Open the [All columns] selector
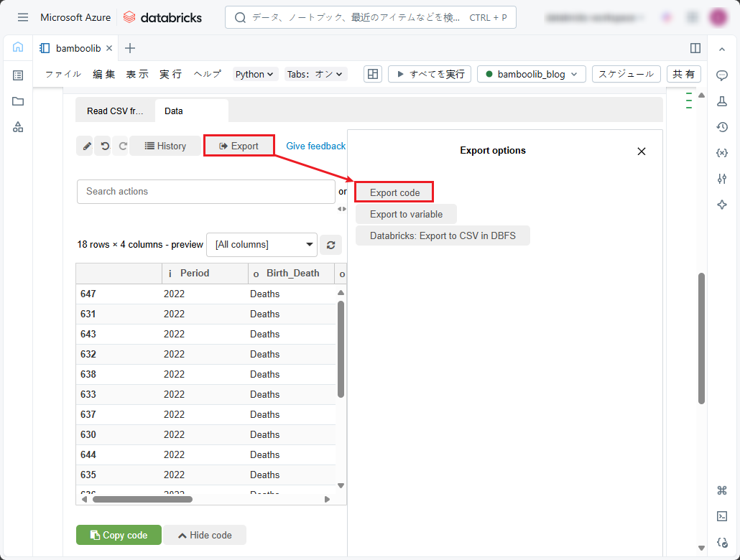 (x=262, y=245)
